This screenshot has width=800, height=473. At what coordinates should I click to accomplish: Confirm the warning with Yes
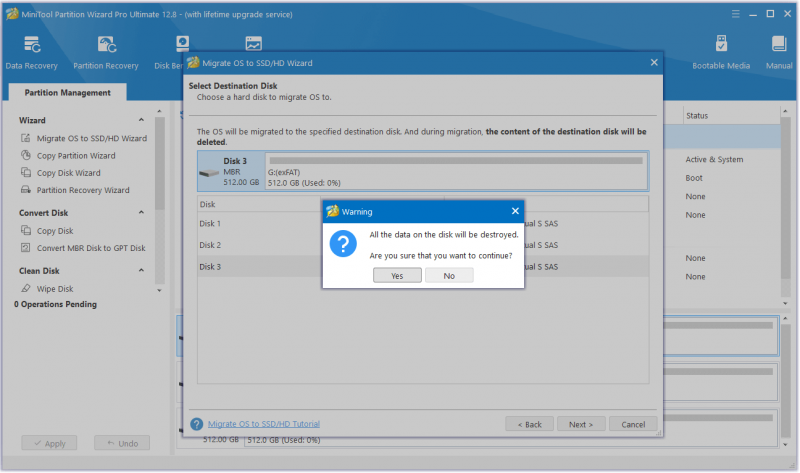pos(397,276)
